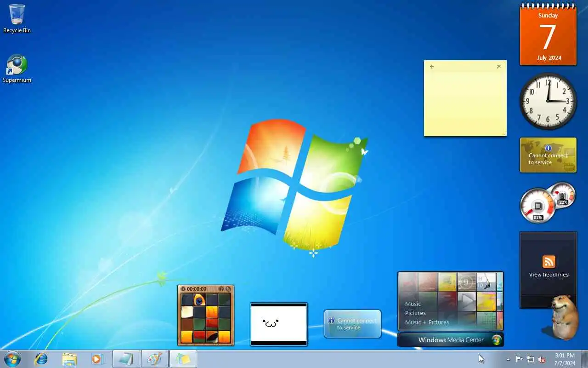The image size is (588, 368).
Task: Click the Calendar gadget showing Sunday 7
Action: pyautogui.click(x=548, y=34)
